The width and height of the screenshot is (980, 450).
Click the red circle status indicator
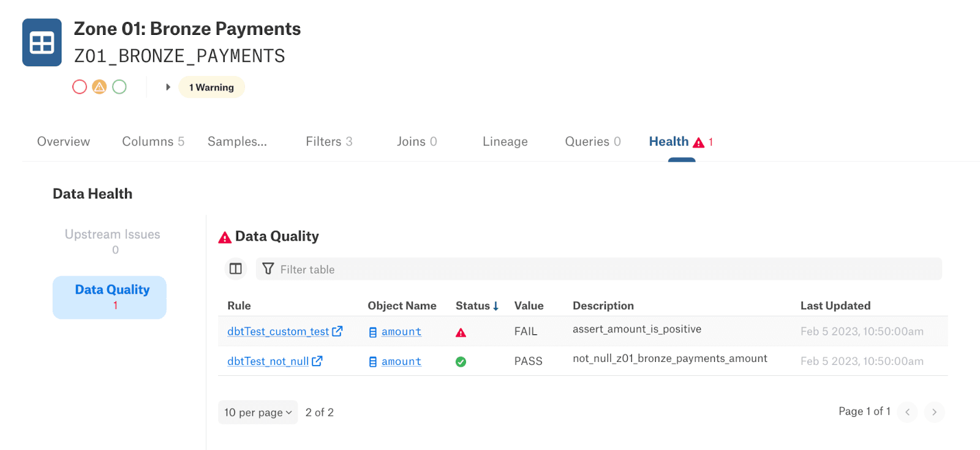(x=80, y=87)
